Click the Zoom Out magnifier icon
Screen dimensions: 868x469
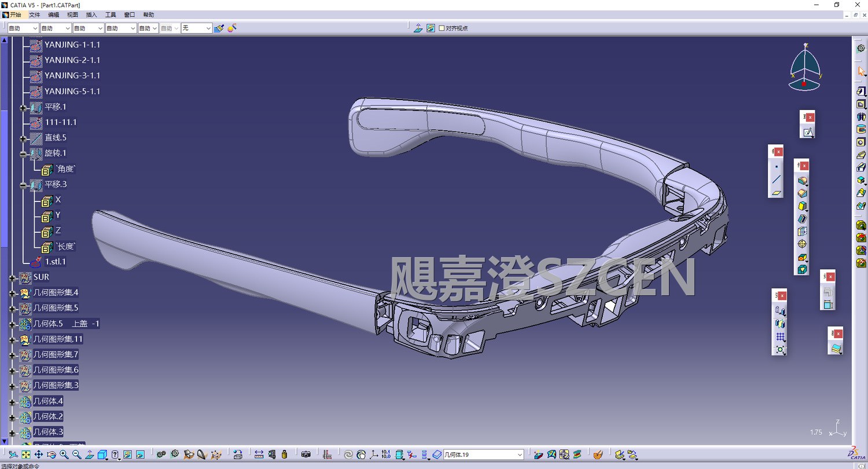[x=77, y=455]
